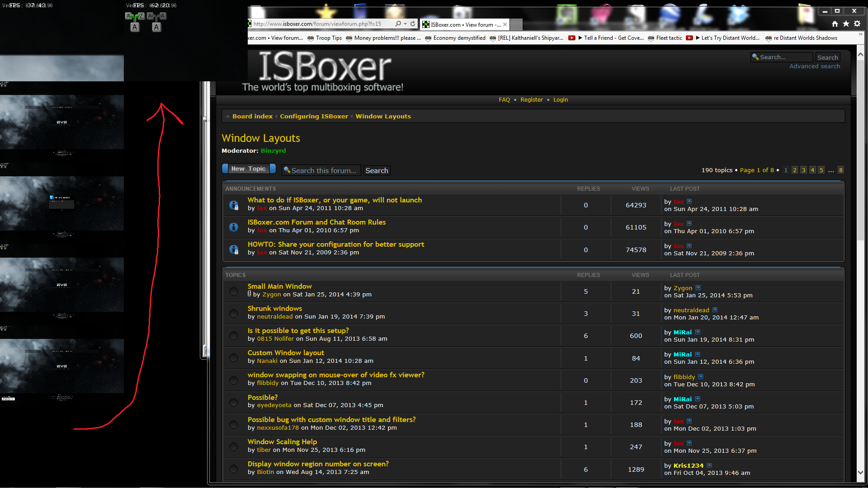Open the Login link
Screen dimensions: 868x488
point(561,100)
